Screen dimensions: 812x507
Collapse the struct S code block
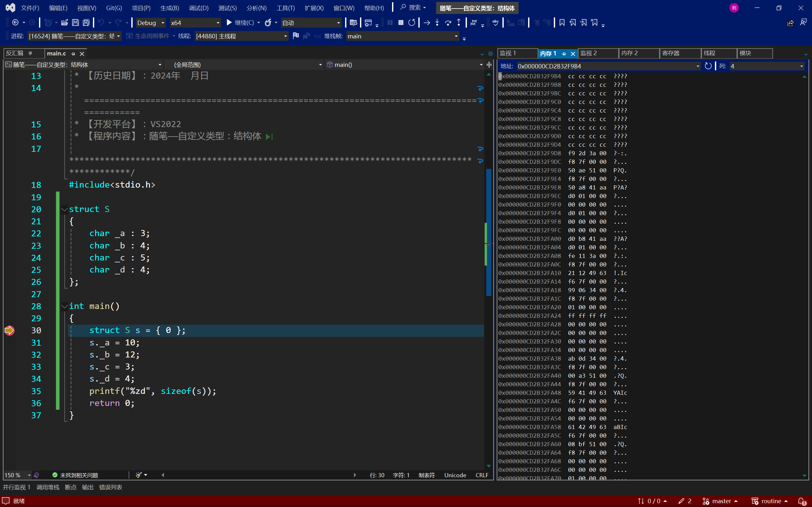64,209
